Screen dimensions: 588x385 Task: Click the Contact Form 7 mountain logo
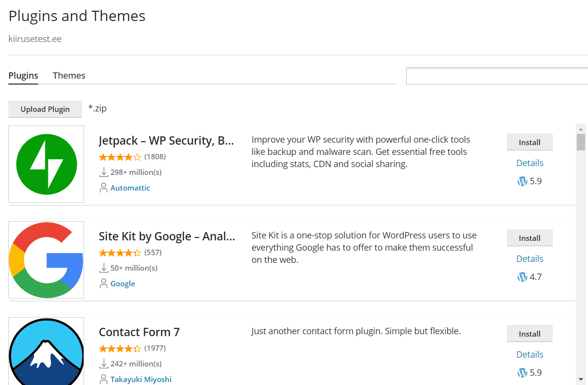[46, 351]
